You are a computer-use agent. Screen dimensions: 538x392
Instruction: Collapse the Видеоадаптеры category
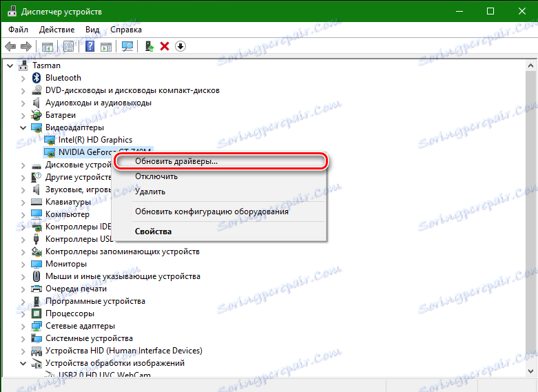(23, 127)
